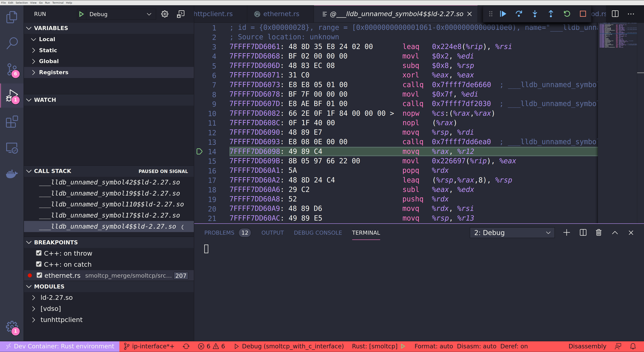
Task: Click the Step Into debug arrow
Action: pos(535,14)
